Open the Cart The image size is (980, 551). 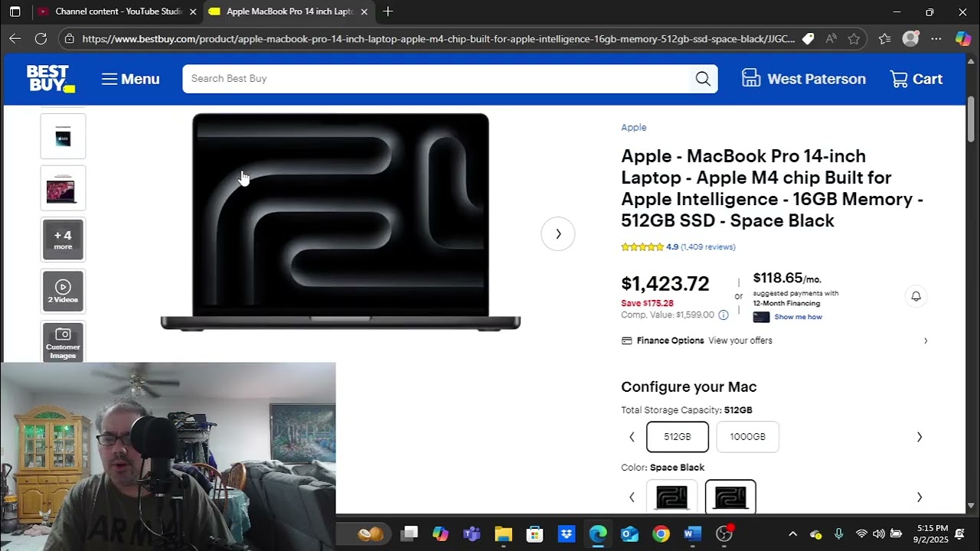pos(916,79)
